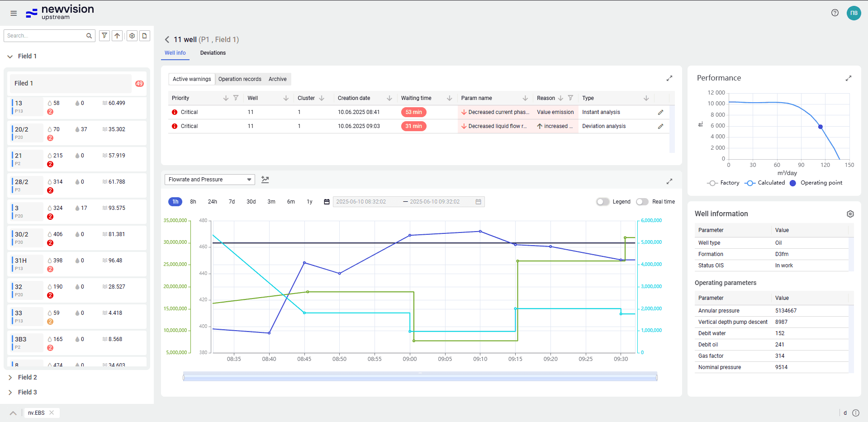868x422 pixels.
Task: Expand the warnings panel to fullscreen
Action: (x=669, y=78)
